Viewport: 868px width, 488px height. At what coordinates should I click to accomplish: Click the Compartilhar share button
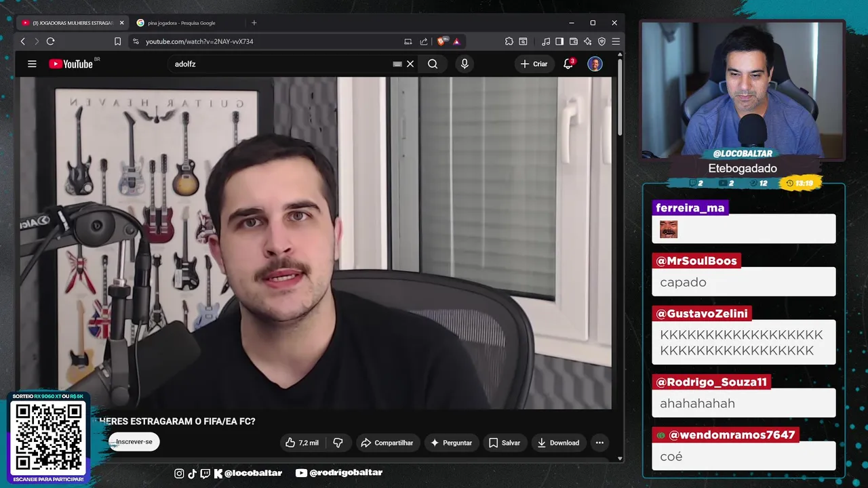[x=388, y=443]
